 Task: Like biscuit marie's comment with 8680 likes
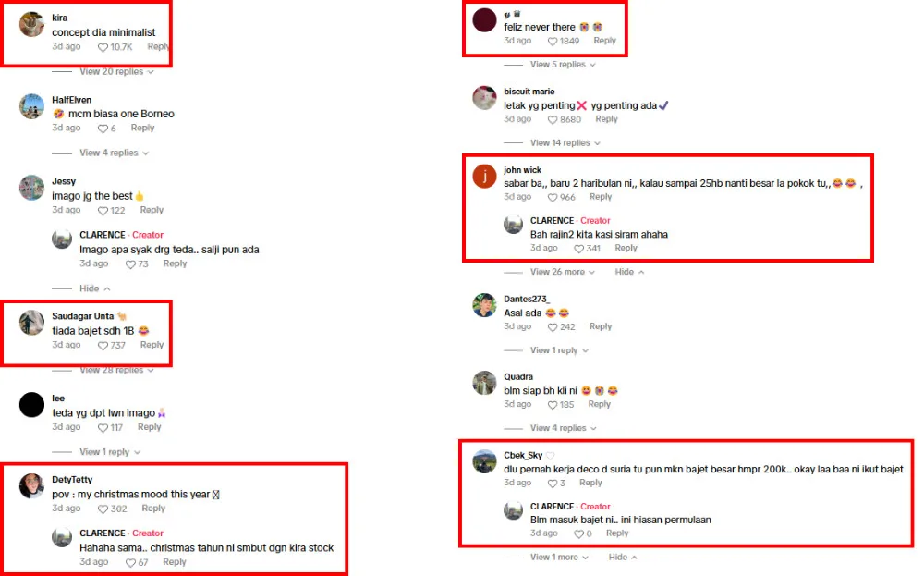(553, 119)
